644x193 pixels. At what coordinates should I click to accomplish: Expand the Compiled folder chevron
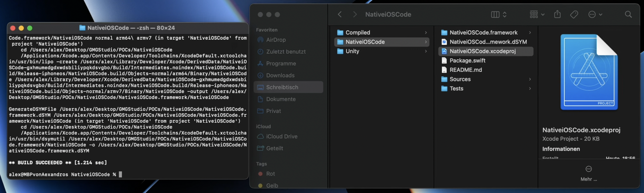click(x=426, y=33)
